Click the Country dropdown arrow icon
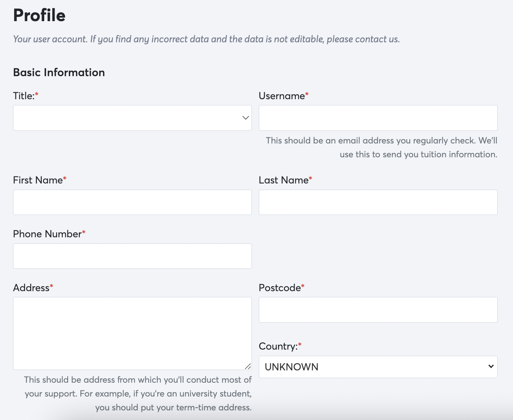This screenshot has width=513, height=420. pyautogui.click(x=491, y=367)
